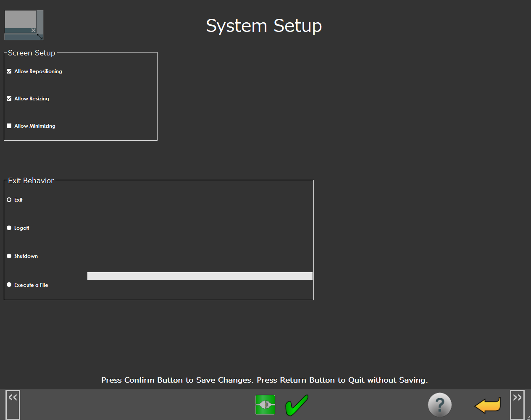Choose Logoff as exit behavior
This screenshot has width=531, height=420.
(x=9, y=228)
